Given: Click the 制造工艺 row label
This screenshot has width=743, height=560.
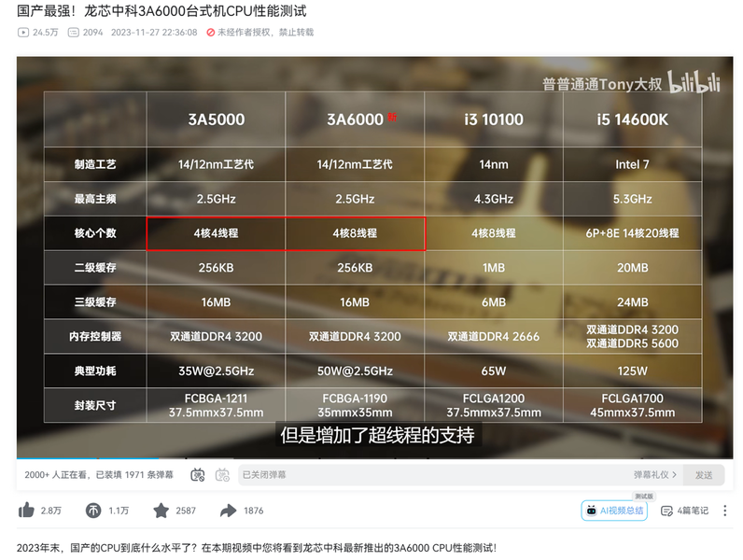Looking at the screenshot, I should pyautogui.click(x=95, y=164).
